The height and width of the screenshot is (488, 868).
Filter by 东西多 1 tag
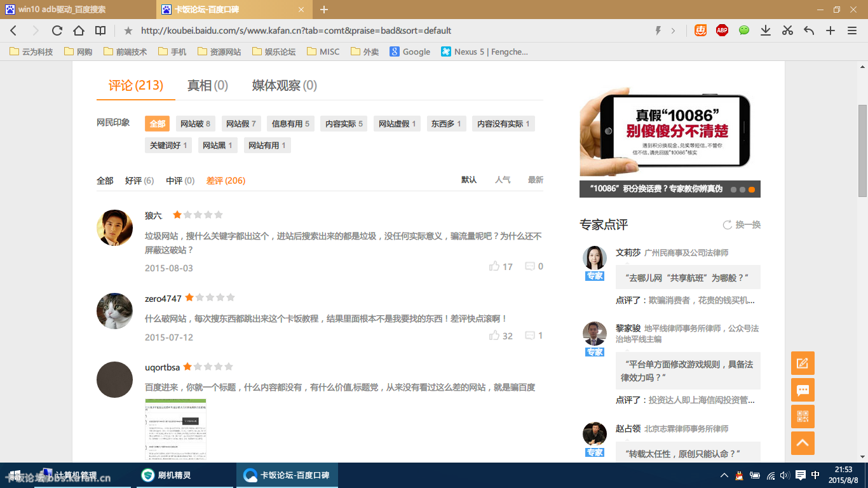(x=447, y=124)
